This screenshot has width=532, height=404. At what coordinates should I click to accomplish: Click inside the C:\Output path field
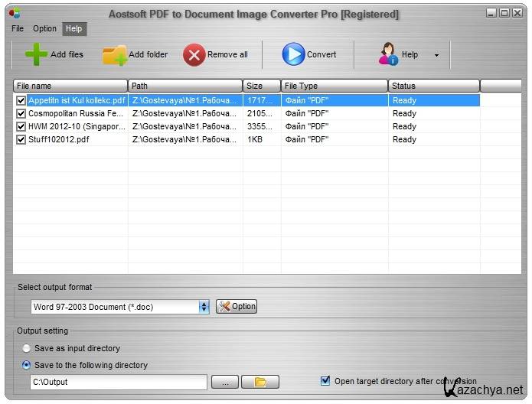coord(118,382)
